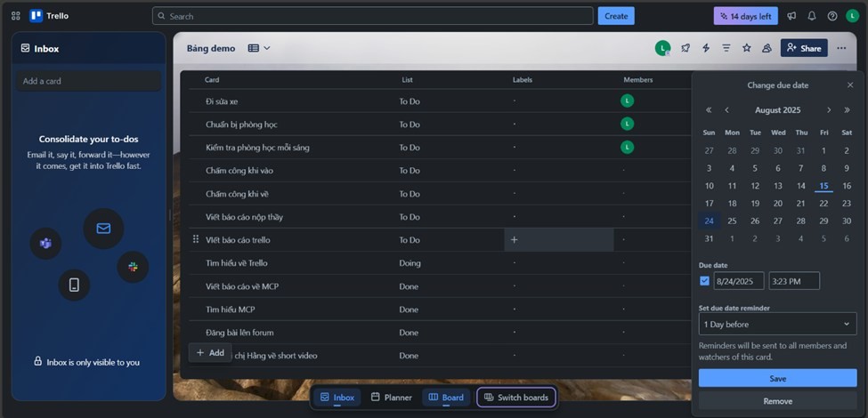Screen dimensions: 868x418
Task: Open Automation lightning bolt icon
Action: [x=706, y=48]
